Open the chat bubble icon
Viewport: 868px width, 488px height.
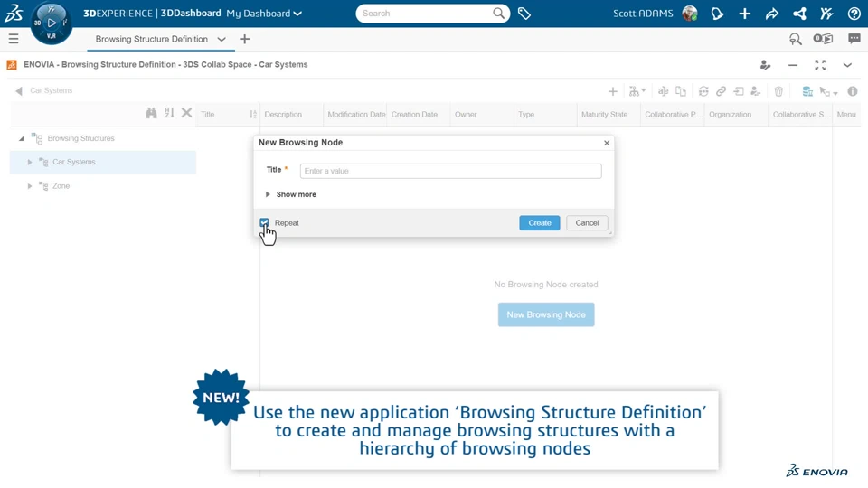click(854, 39)
